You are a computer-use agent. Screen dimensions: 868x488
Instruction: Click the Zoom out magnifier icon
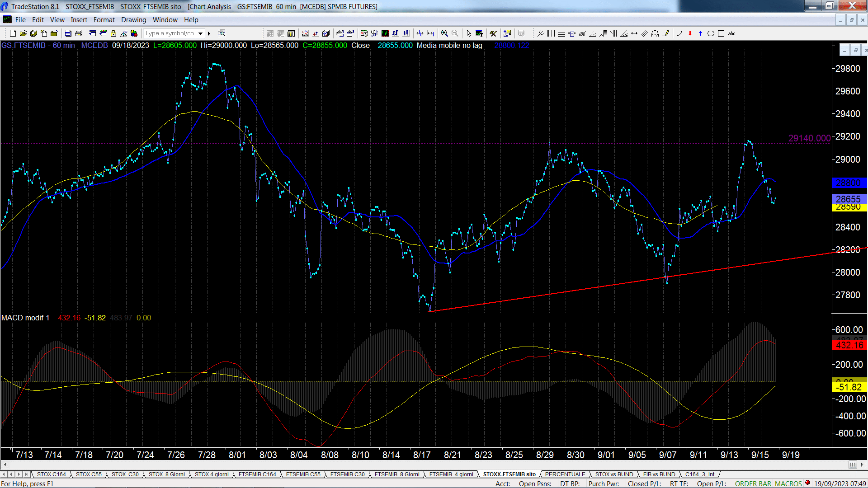pyautogui.click(x=455, y=33)
